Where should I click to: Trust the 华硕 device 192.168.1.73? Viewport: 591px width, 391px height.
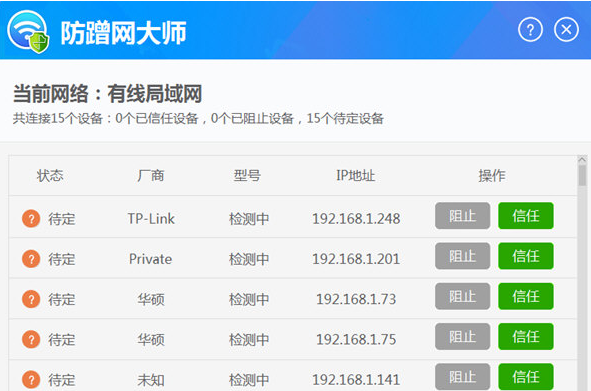[x=526, y=297]
